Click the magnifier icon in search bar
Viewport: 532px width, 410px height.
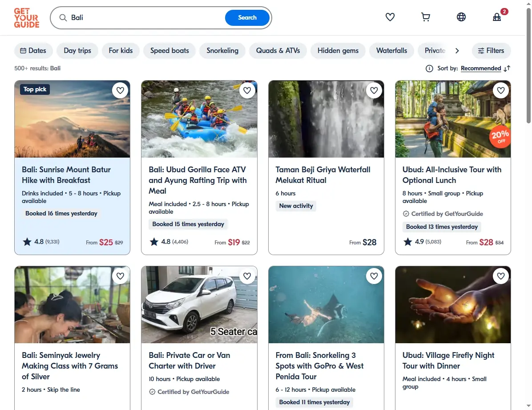63,18
